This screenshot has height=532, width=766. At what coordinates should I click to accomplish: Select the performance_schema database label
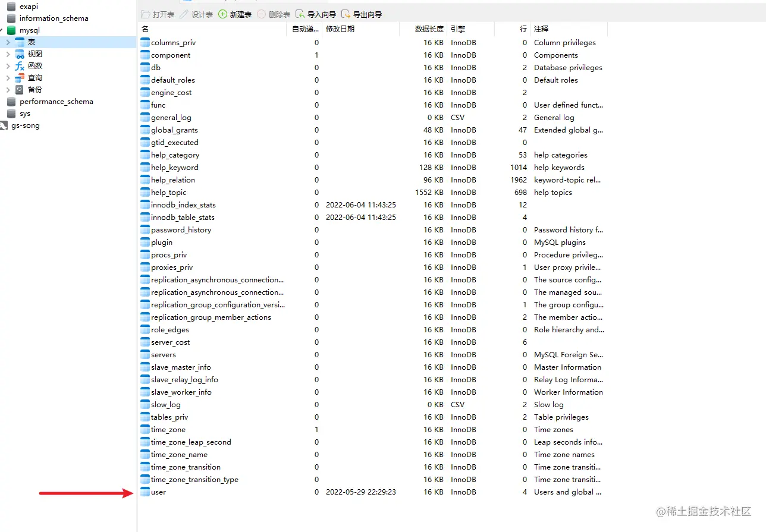coord(56,102)
